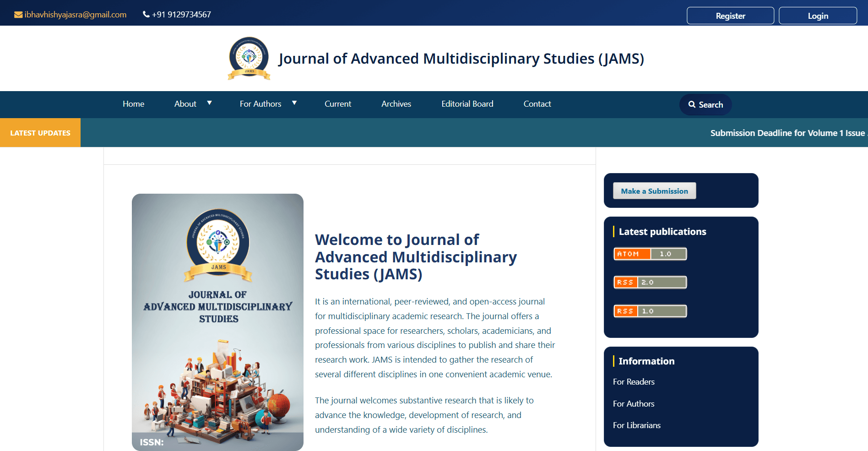This screenshot has width=868, height=451.
Task: Go to the Current issue page
Action: pos(338,104)
